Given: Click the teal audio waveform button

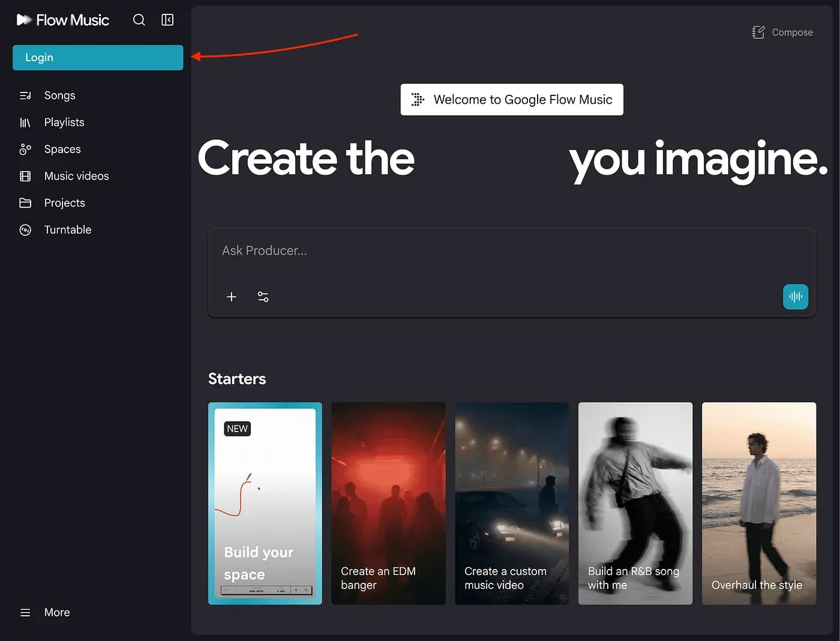Looking at the screenshot, I should coord(796,296).
